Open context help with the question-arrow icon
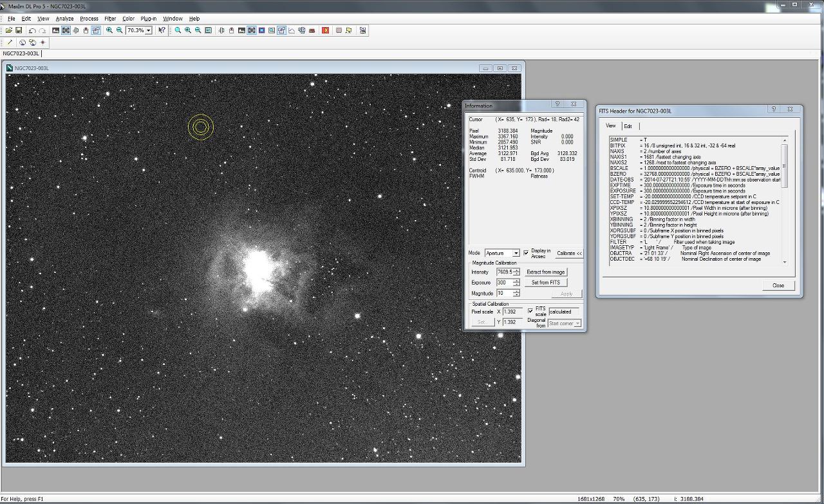This screenshot has height=504, width=824. coord(162,30)
